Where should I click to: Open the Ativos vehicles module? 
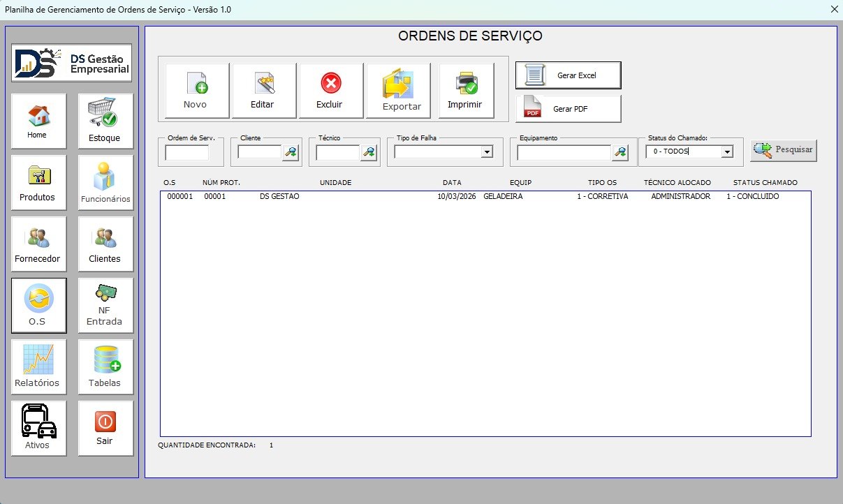tap(38, 428)
